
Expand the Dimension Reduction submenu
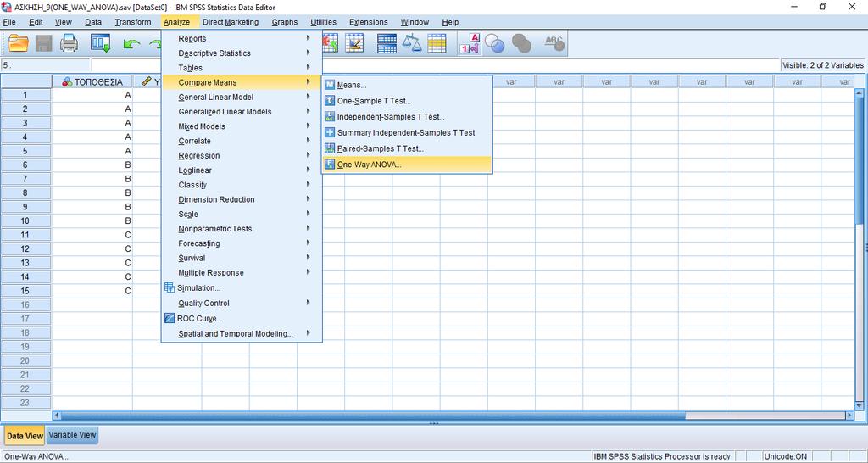pos(242,199)
